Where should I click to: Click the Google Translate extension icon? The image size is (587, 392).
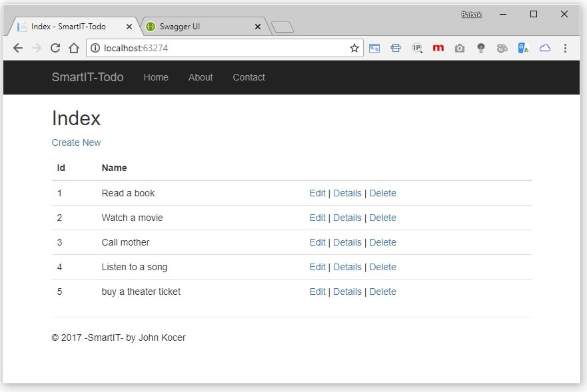(523, 48)
